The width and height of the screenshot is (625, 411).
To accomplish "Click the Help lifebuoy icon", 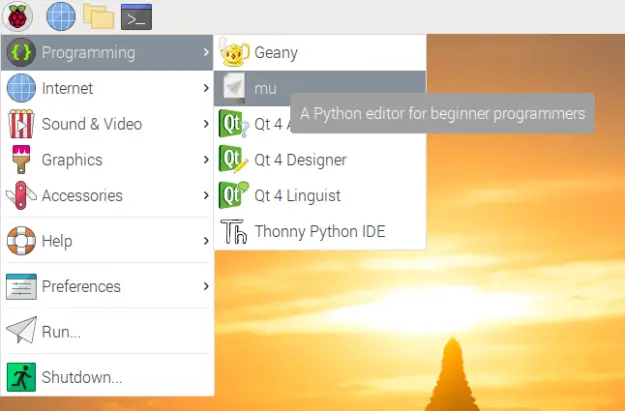I will (x=21, y=241).
